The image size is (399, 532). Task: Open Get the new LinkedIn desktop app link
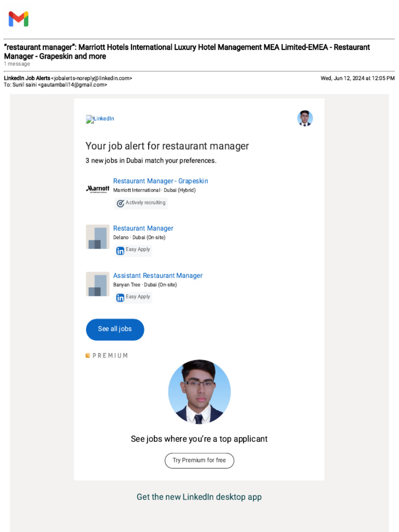click(199, 497)
